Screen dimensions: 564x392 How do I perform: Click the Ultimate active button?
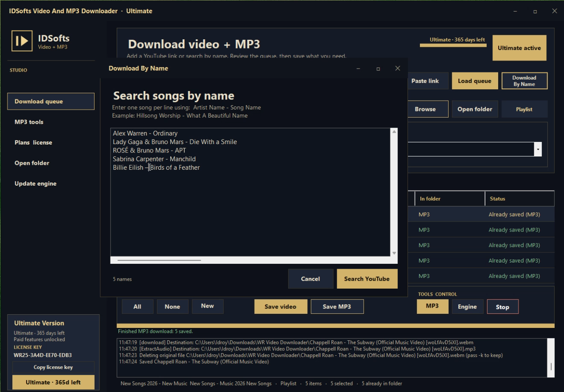[519, 48]
